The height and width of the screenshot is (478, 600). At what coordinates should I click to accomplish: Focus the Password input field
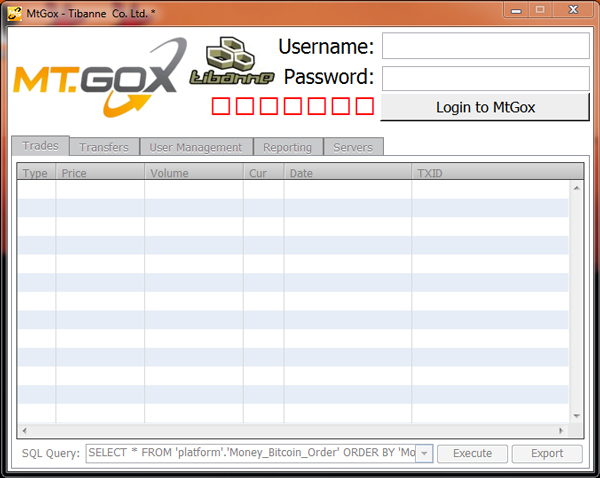pos(486,78)
